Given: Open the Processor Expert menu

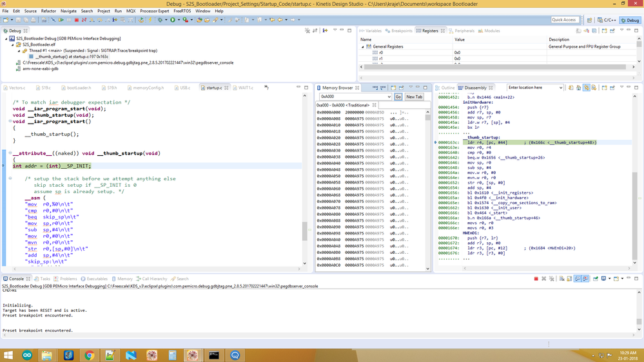Looking at the screenshot, I should 155,11.
